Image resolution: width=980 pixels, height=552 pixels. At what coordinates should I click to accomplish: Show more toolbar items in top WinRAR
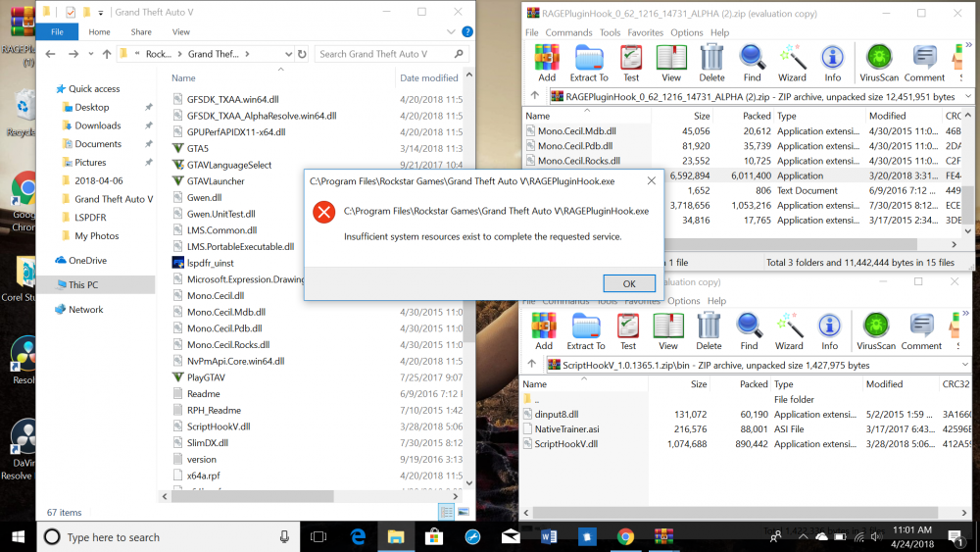tap(969, 45)
